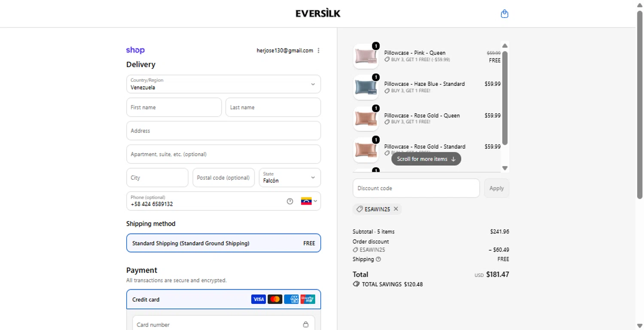Click the City input field

pyautogui.click(x=157, y=178)
